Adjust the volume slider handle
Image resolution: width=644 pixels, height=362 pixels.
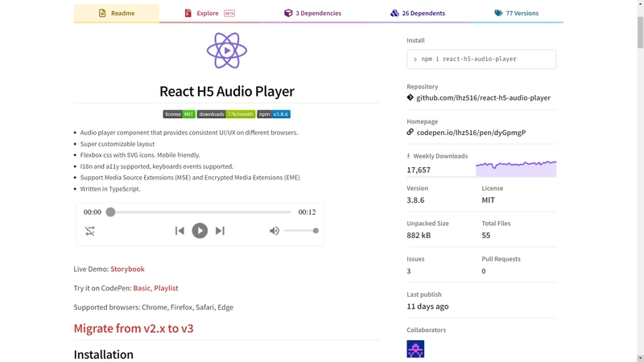(x=316, y=231)
